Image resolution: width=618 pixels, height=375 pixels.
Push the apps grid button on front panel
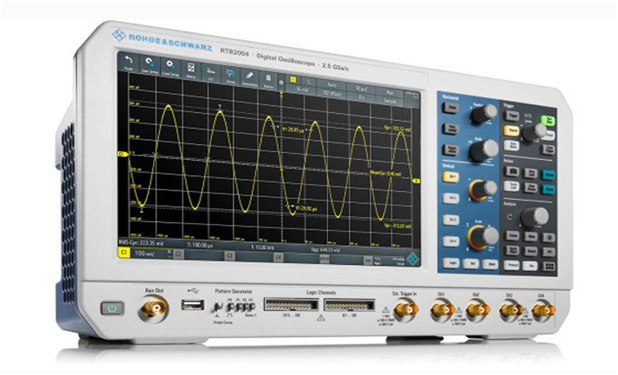click(549, 267)
